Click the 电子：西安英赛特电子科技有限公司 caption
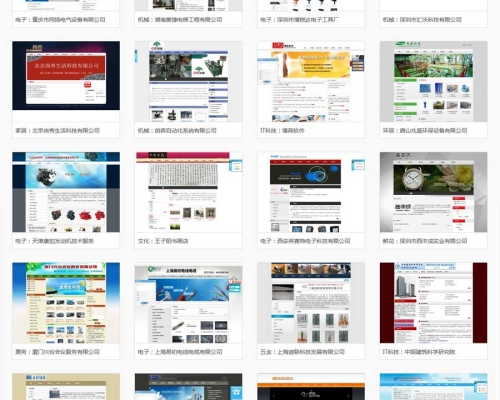The image size is (500, 400). coord(305,241)
